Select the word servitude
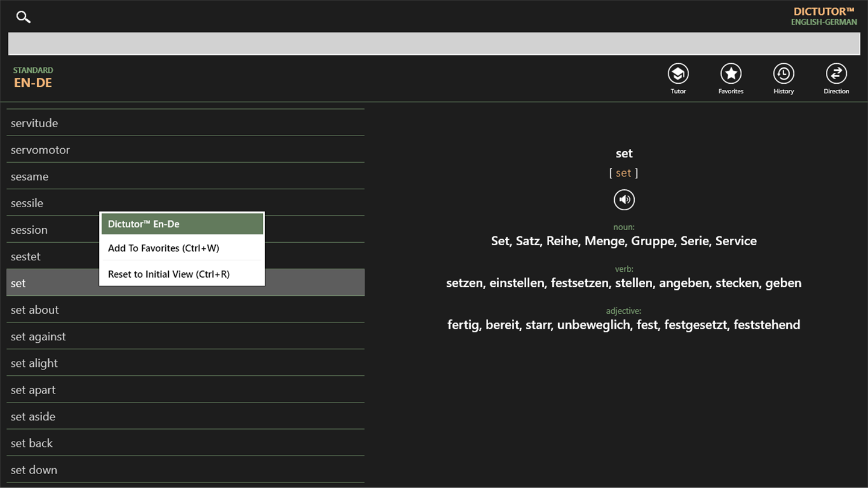 (x=186, y=123)
